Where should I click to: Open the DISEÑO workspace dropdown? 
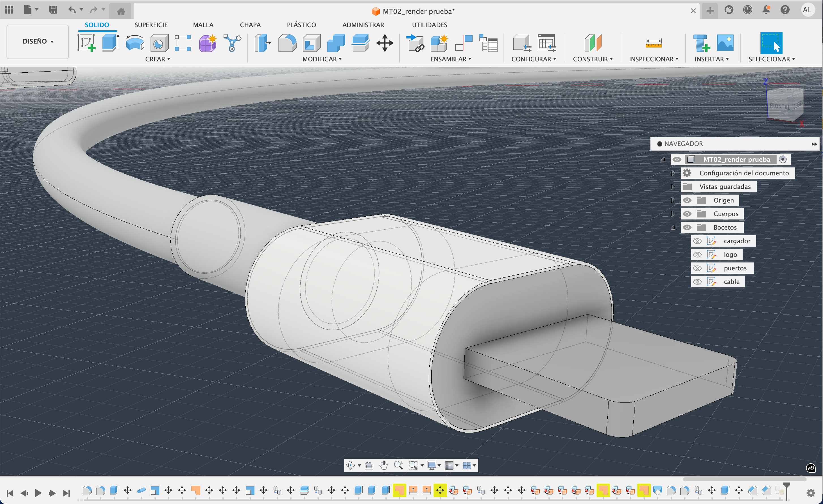[38, 41]
